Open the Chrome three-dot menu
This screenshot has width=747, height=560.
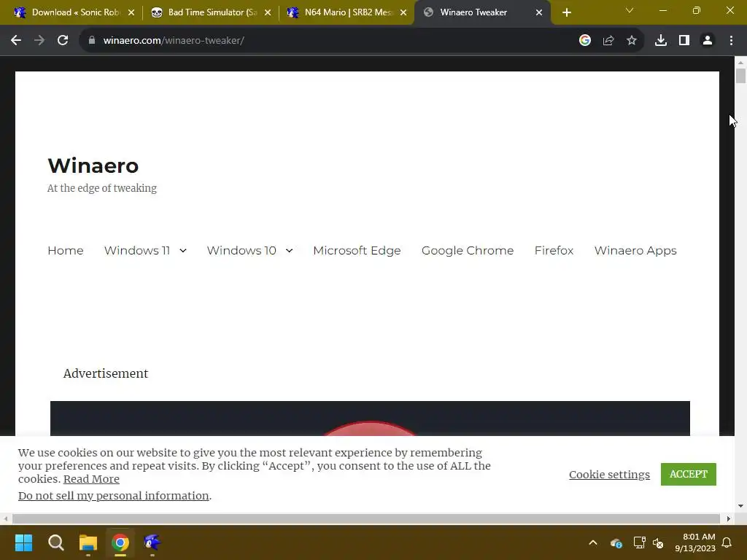731,41
